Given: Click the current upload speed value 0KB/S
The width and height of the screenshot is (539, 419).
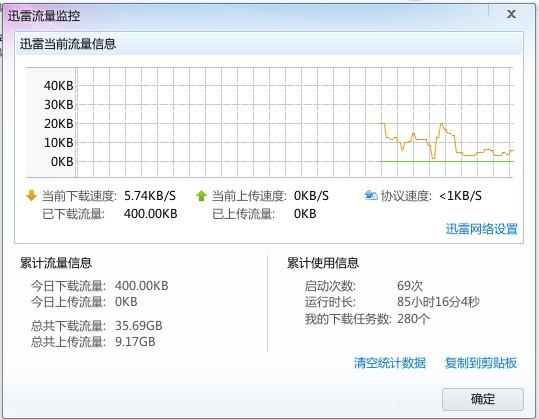Looking at the screenshot, I should tap(311, 196).
